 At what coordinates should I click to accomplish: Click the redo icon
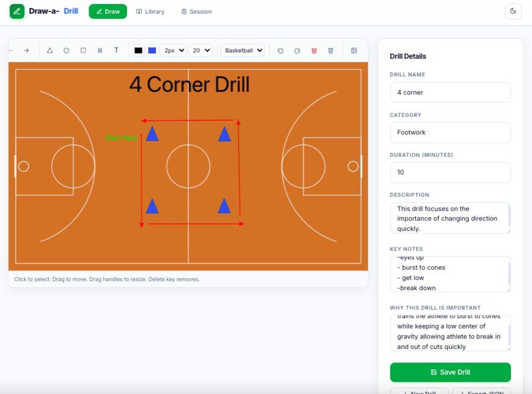click(x=297, y=51)
